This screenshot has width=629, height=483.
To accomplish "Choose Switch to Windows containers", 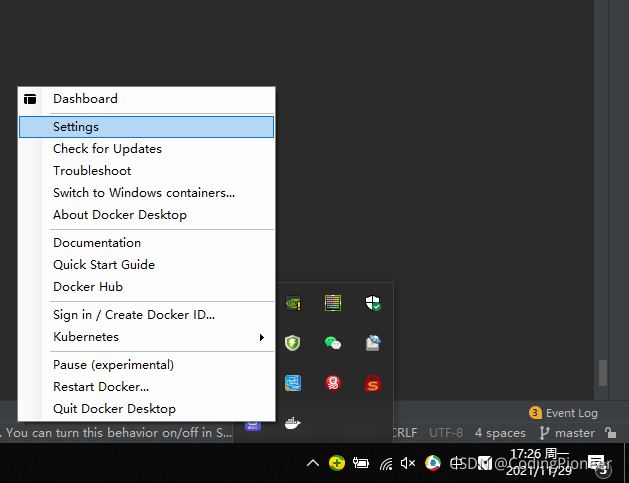I will [146, 193].
